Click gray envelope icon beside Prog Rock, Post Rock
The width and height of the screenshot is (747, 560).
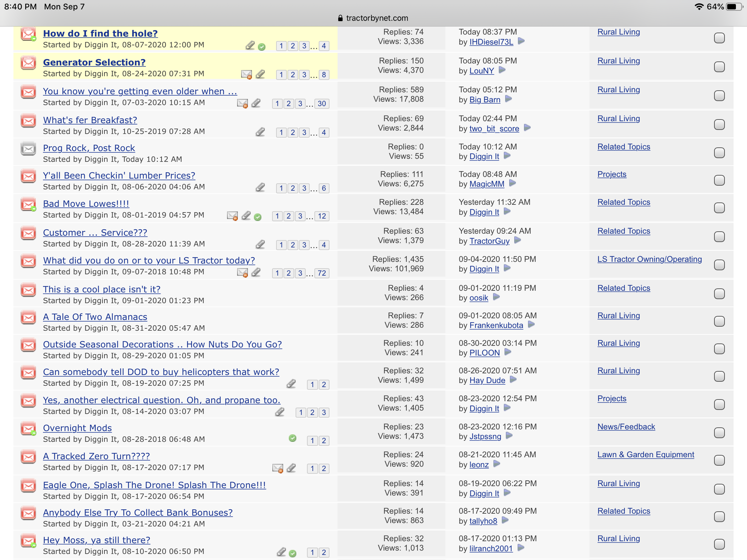28,148
